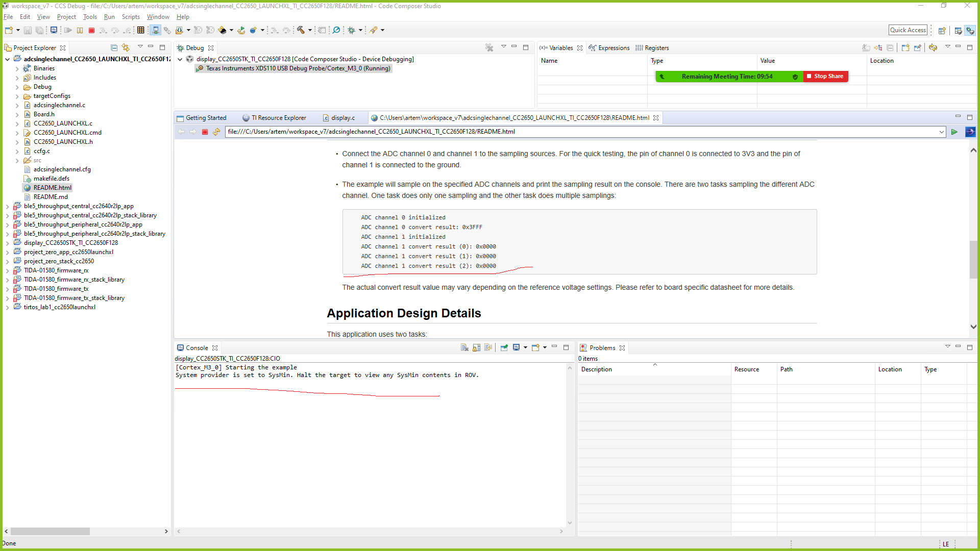Screen dimensions: 980x551
Task: Toggle Pin Console button
Action: click(504, 348)
